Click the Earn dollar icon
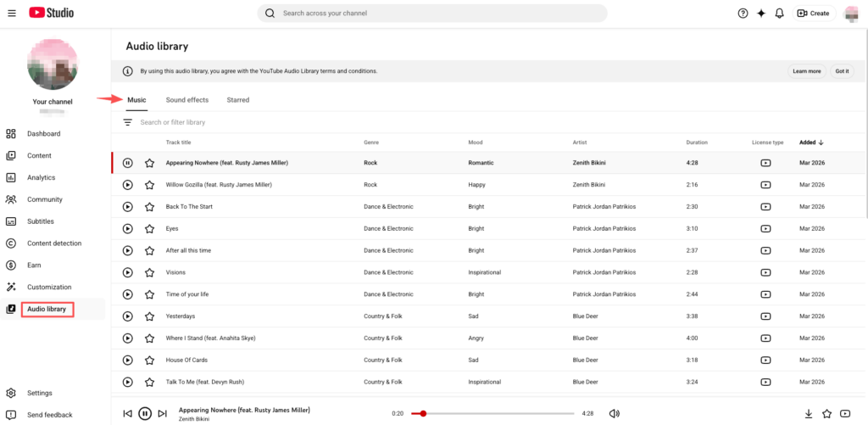868x425 pixels. [x=10, y=265]
